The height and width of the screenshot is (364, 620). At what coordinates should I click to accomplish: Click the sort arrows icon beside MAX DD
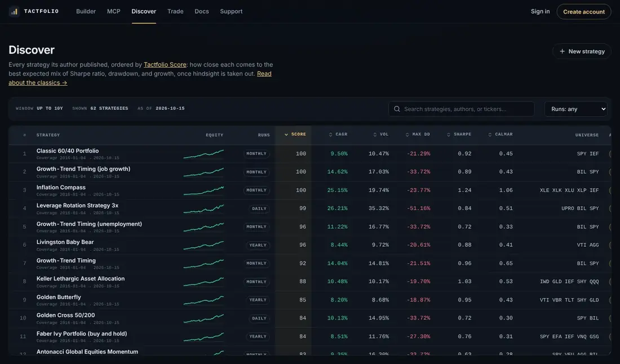(408, 135)
